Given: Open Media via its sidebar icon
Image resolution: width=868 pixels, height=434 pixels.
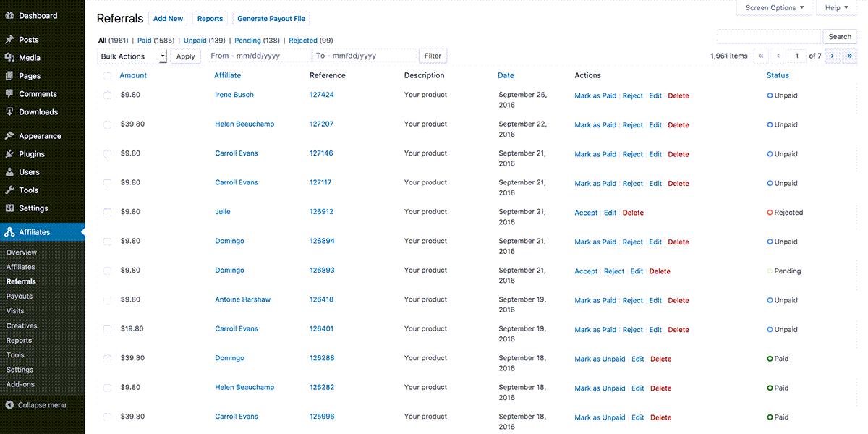Looking at the screenshot, I should (9, 58).
